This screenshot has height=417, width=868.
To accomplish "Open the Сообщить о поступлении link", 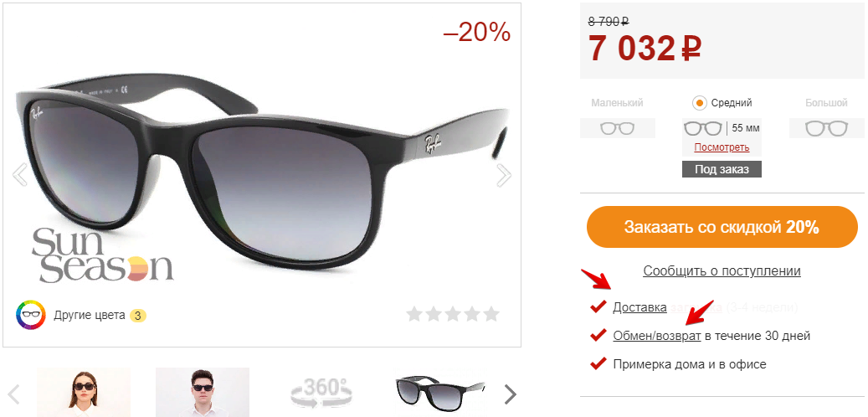I will pos(722,271).
